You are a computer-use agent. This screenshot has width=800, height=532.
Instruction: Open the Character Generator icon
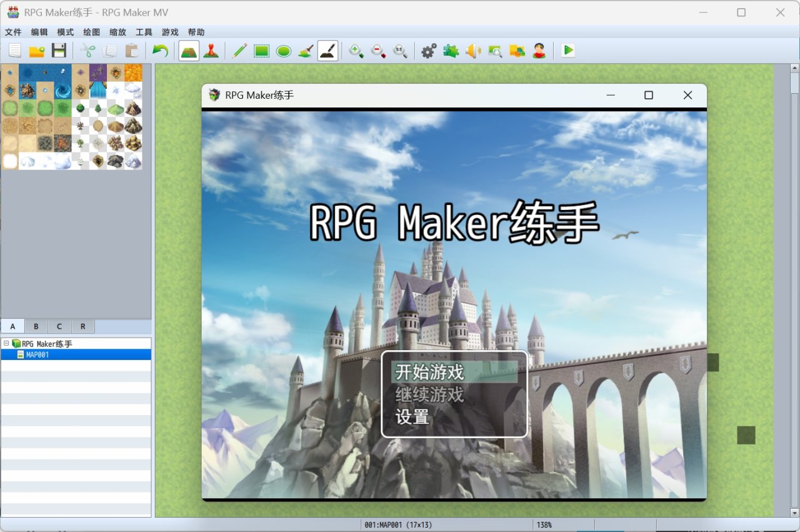point(539,51)
